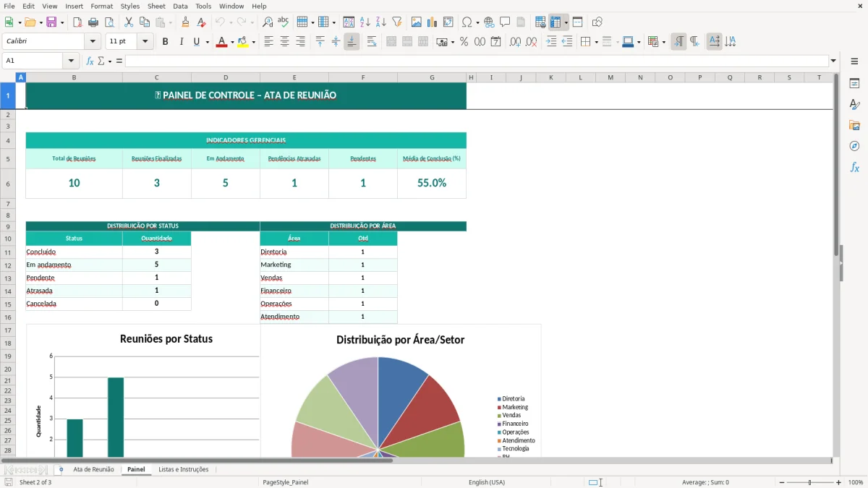Click the Save document icon

click(51, 22)
